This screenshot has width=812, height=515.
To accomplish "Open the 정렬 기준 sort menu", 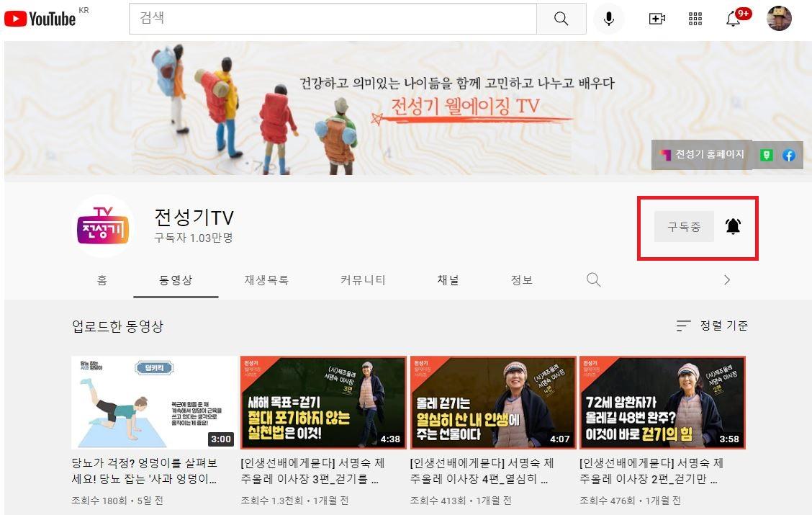I will [712, 326].
